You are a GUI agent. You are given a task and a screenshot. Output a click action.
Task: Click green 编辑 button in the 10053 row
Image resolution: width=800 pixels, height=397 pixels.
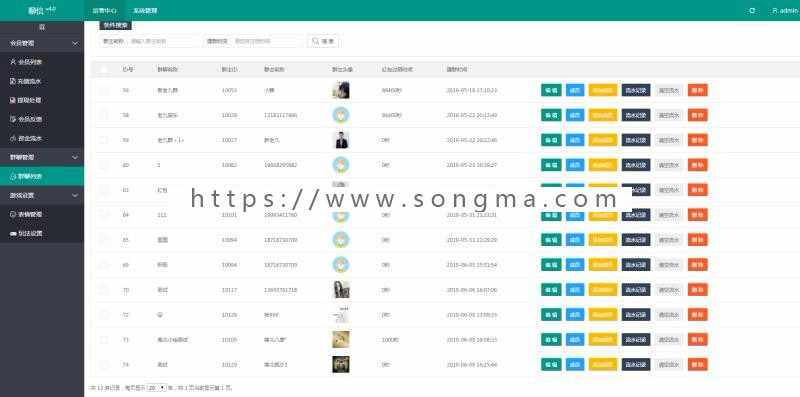pos(551,90)
